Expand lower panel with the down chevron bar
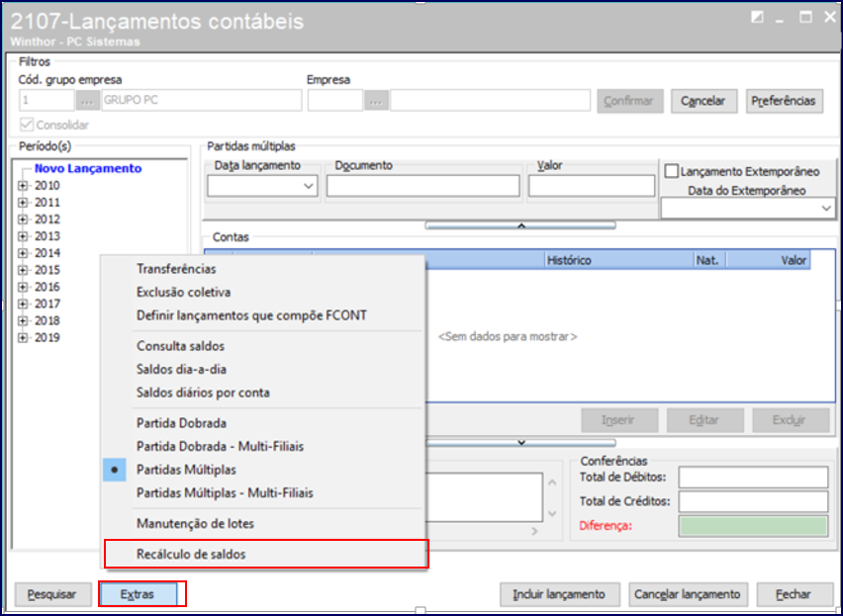The image size is (843, 616). click(520, 443)
